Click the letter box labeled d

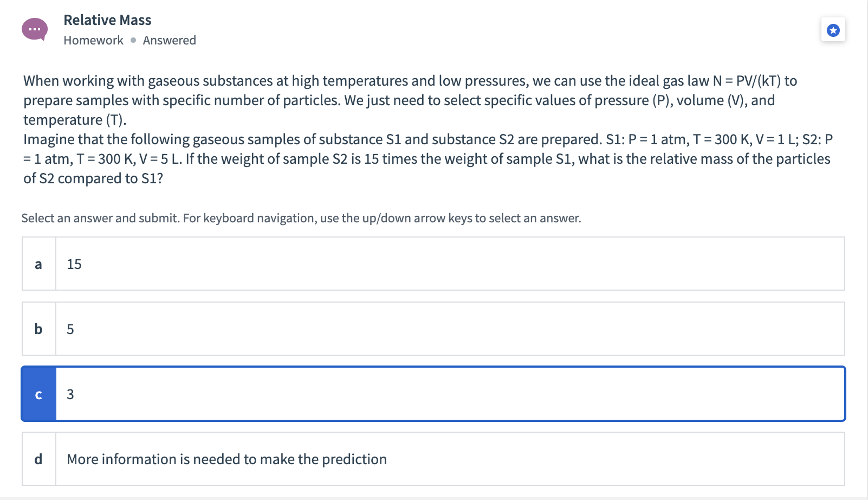point(38,459)
